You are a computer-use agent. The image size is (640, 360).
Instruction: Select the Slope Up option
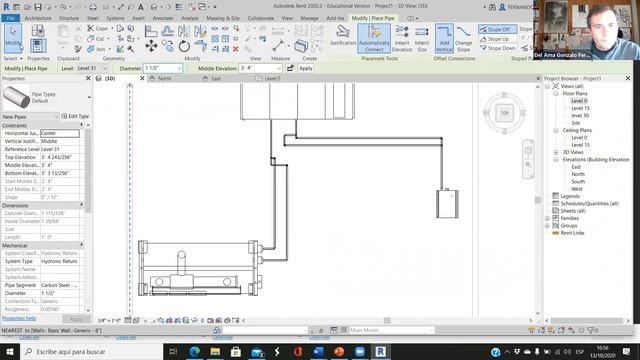[x=494, y=39]
